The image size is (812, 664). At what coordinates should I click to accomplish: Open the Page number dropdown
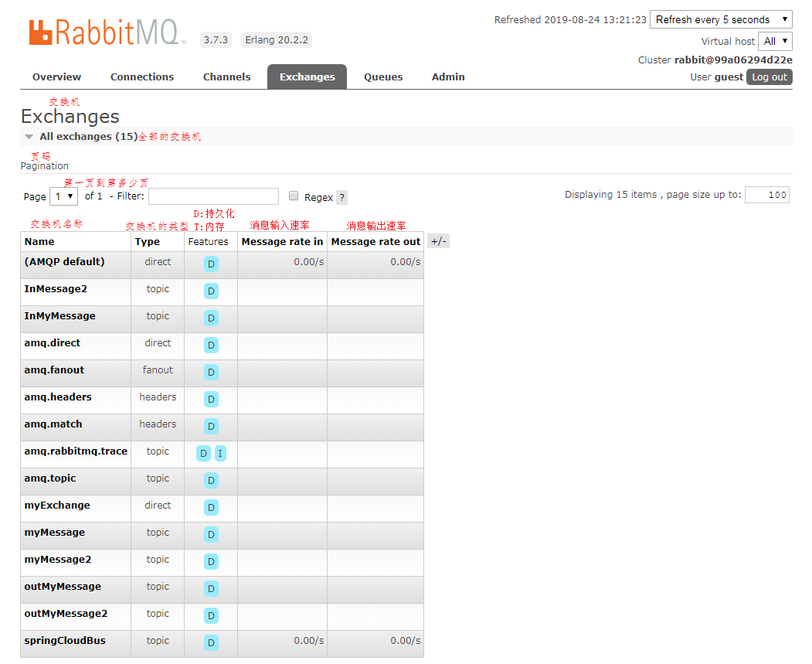[x=63, y=196]
